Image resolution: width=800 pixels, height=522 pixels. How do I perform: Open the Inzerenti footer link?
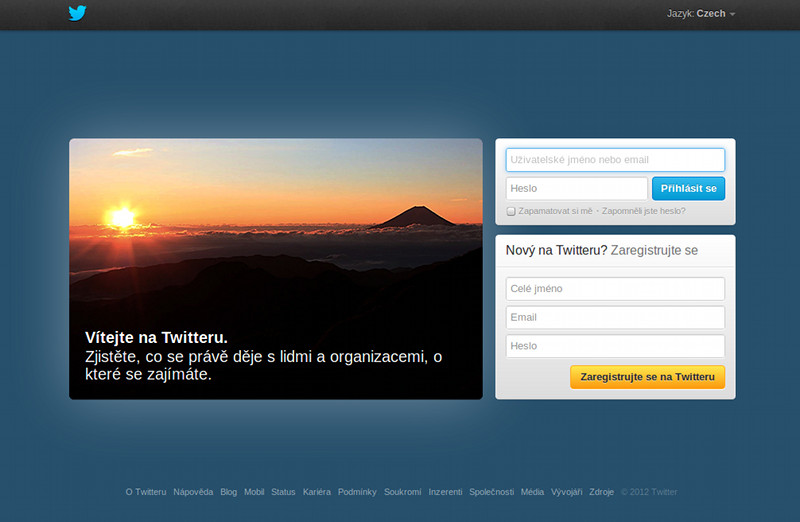[x=445, y=492]
